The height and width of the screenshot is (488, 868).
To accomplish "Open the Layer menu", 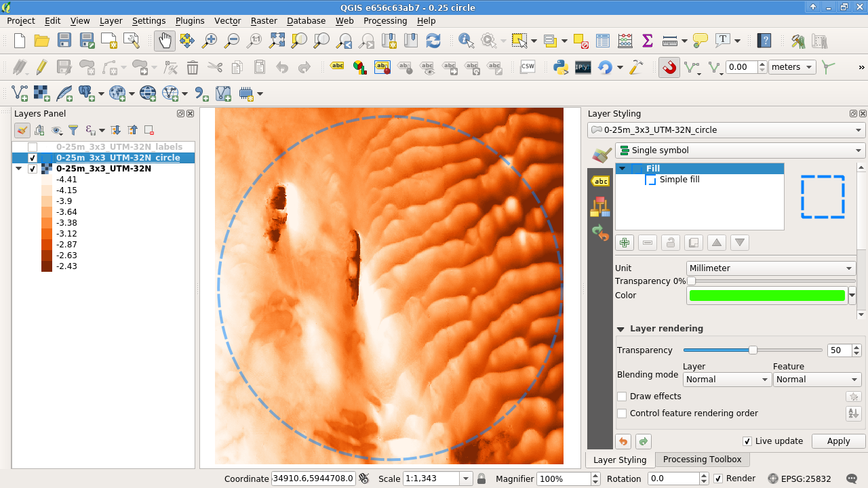I will [x=111, y=21].
